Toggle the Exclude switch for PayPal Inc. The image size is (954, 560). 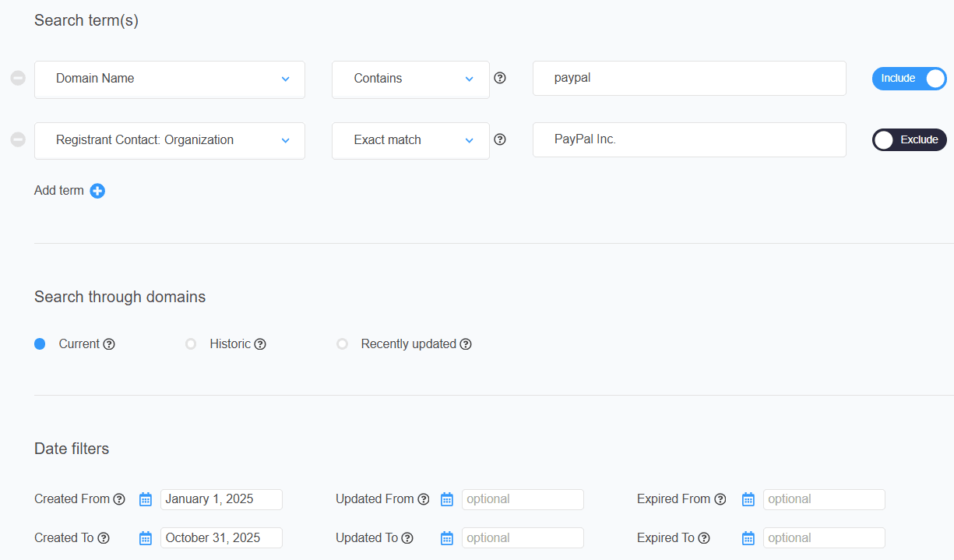909,140
